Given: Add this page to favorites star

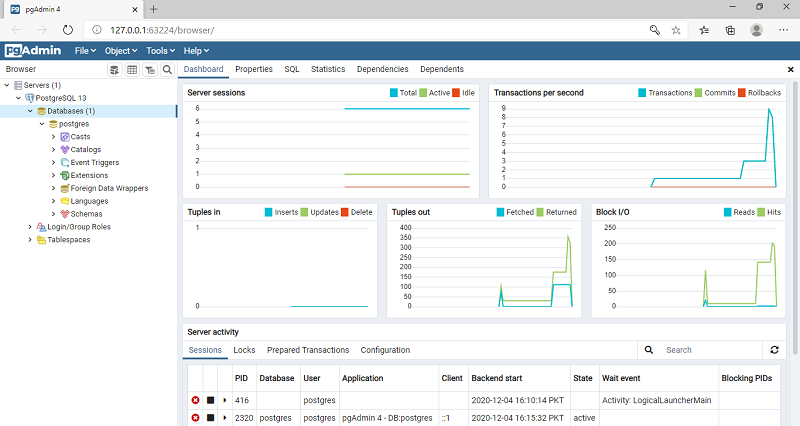Looking at the screenshot, I should coord(676,30).
